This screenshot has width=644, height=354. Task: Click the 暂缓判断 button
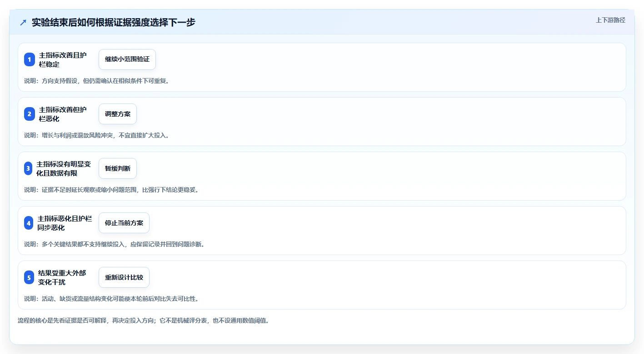pos(118,168)
